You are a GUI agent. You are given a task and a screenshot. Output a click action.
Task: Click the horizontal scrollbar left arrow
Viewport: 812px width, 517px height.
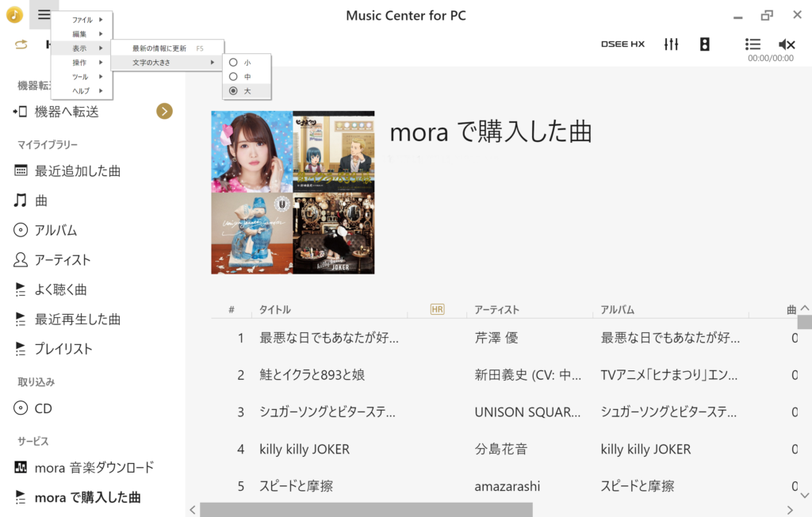pos(192,510)
